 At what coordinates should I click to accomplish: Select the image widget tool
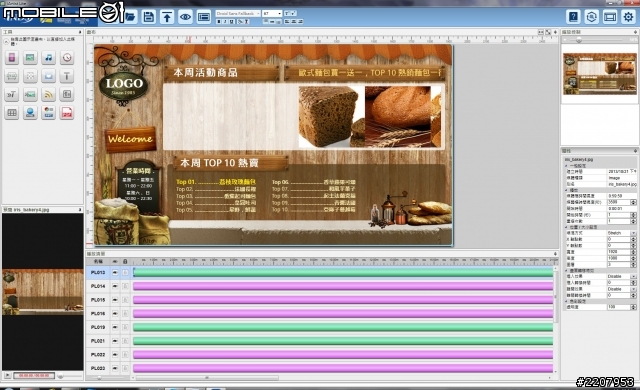coord(30,58)
